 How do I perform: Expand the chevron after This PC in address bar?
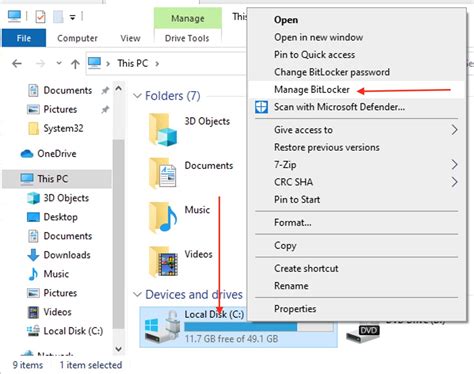point(157,63)
